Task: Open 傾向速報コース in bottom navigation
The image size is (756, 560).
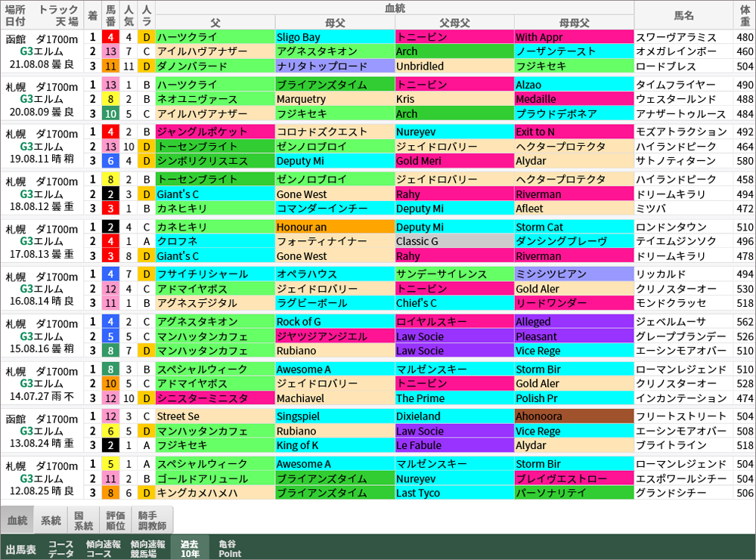Action: [x=104, y=549]
